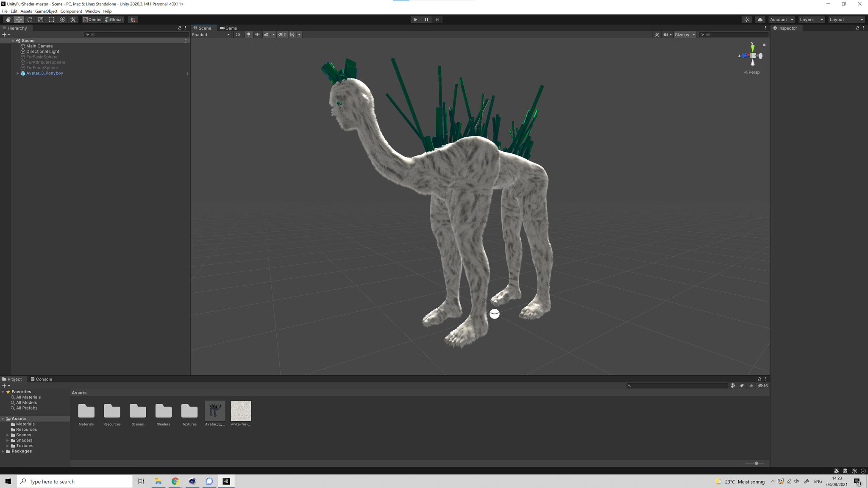The image size is (868, 488).
Task: Switch pivot mode from Center
Action: coord(93,19)
